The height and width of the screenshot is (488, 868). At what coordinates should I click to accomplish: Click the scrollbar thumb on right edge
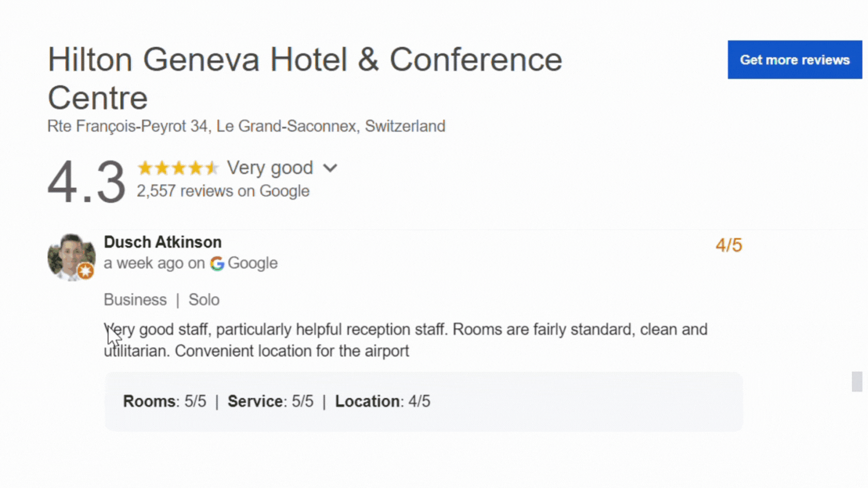857,382
